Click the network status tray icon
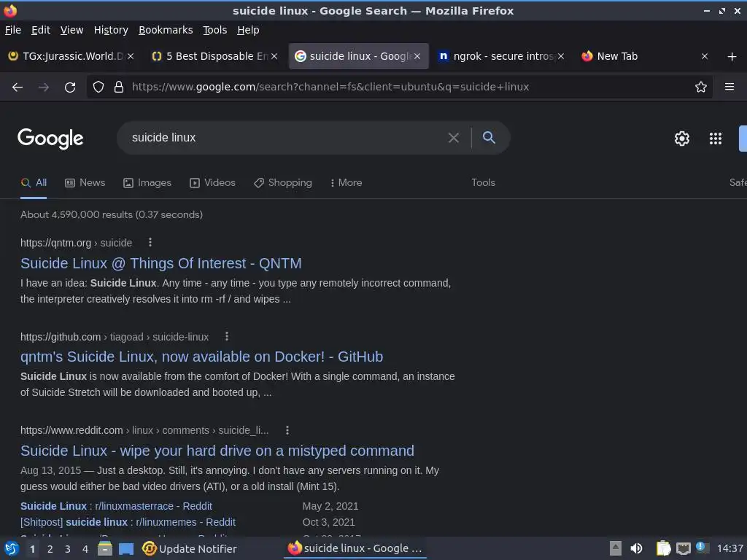The image size is (747, 560). coord(683,548)
